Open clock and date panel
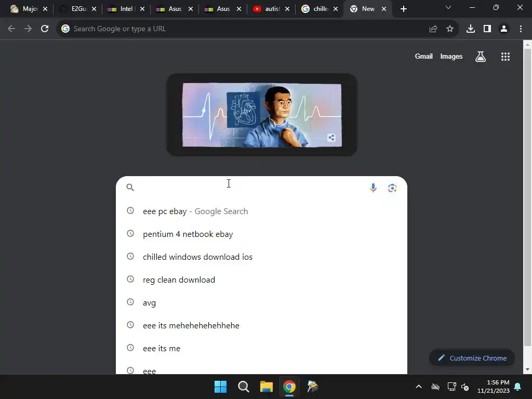Screen dimensions: 532x399 (494, 387)
